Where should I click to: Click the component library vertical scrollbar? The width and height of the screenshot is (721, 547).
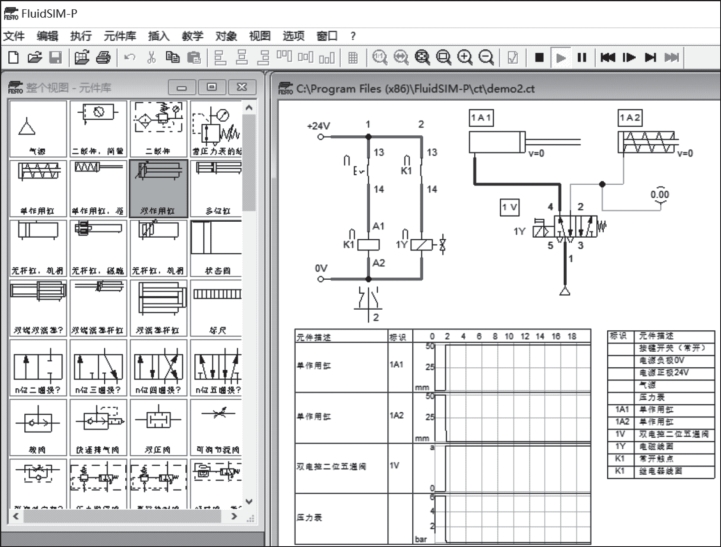(249, 300)
